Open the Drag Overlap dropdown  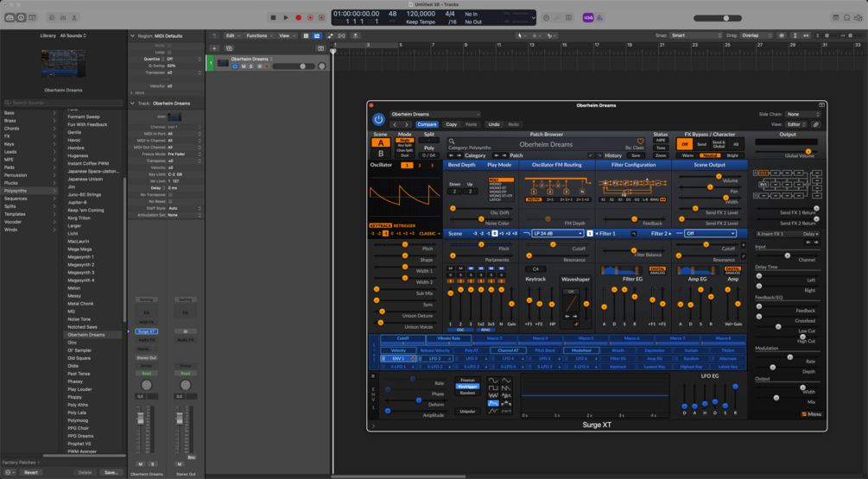coord(756,35)
